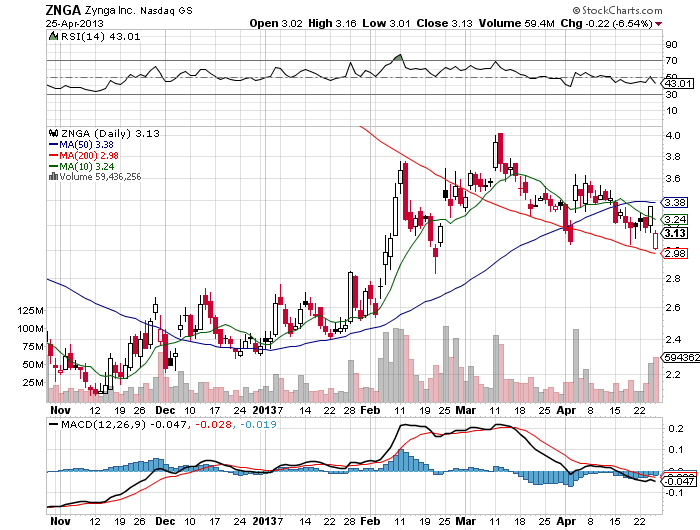Click the Zynga Inc. company name

coord(110,10)
